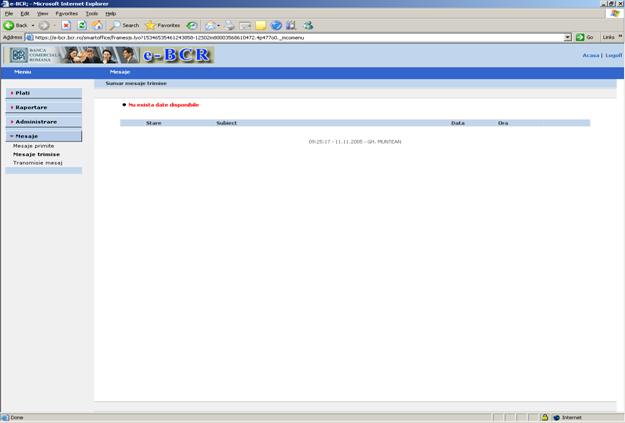Click the Logoff link

pos(613,55)
